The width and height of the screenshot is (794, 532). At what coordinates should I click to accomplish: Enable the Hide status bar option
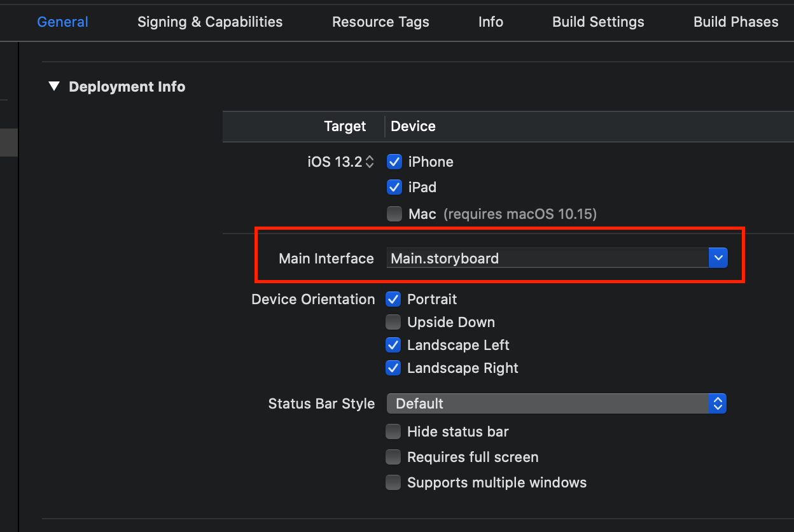coord(394,431)
